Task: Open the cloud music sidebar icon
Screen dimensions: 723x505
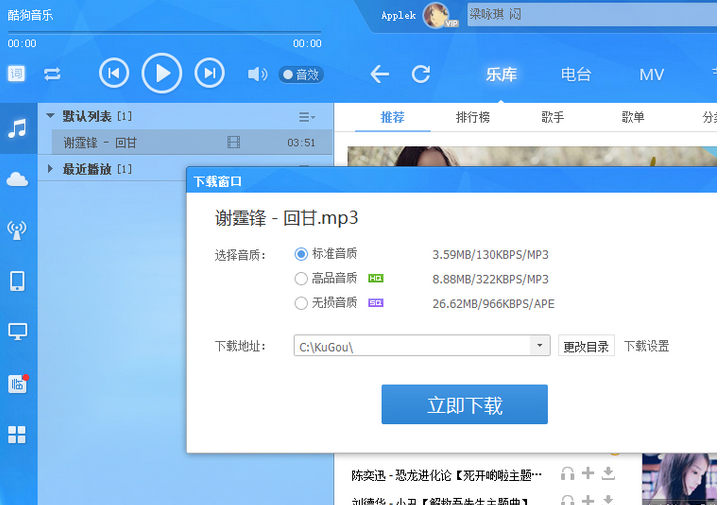Action: [x=17, y=179]
